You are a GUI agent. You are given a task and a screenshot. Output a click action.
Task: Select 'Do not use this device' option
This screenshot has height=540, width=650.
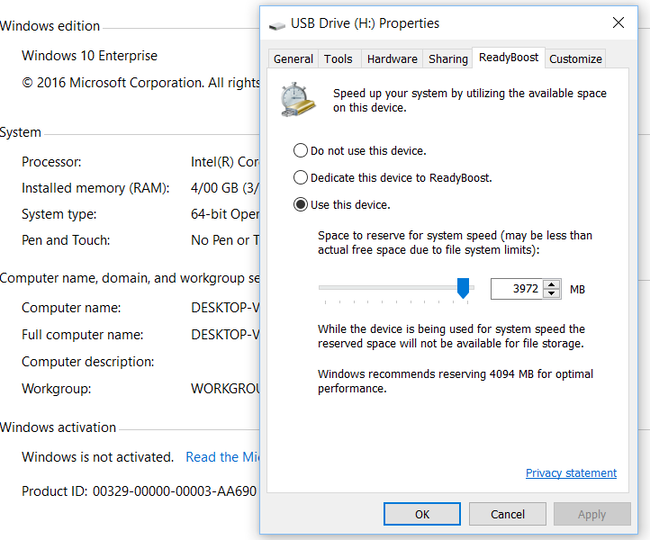tap(301, 151)
